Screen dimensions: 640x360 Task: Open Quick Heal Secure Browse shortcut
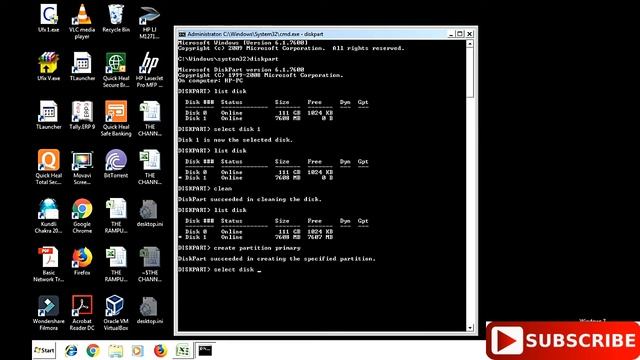click(116, 70)
